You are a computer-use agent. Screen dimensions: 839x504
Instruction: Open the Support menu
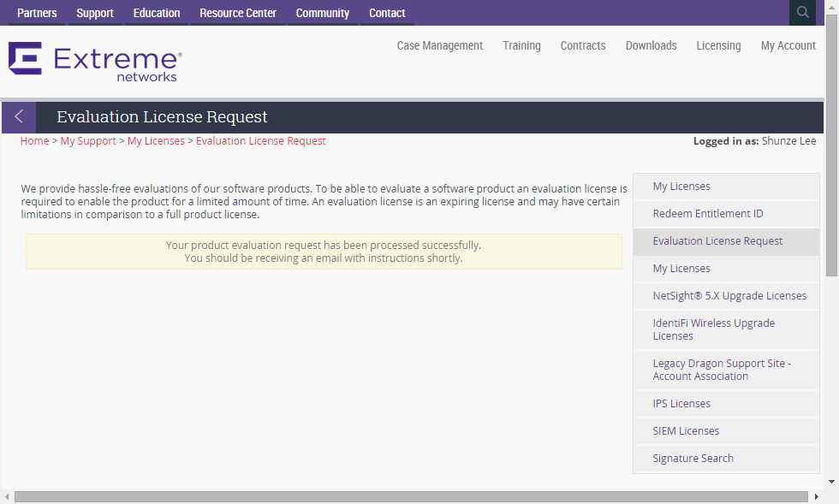tap(95, 13)
